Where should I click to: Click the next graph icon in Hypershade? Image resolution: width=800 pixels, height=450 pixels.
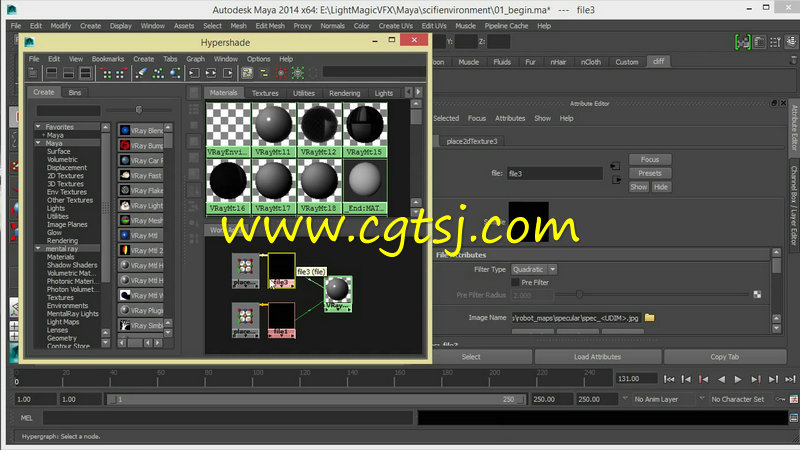120,73
